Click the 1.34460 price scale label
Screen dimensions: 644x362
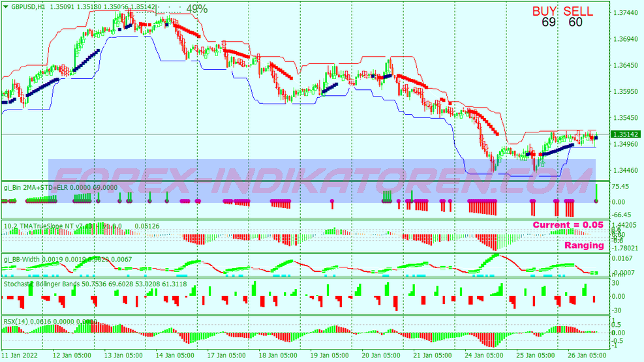tap(626, 170)
